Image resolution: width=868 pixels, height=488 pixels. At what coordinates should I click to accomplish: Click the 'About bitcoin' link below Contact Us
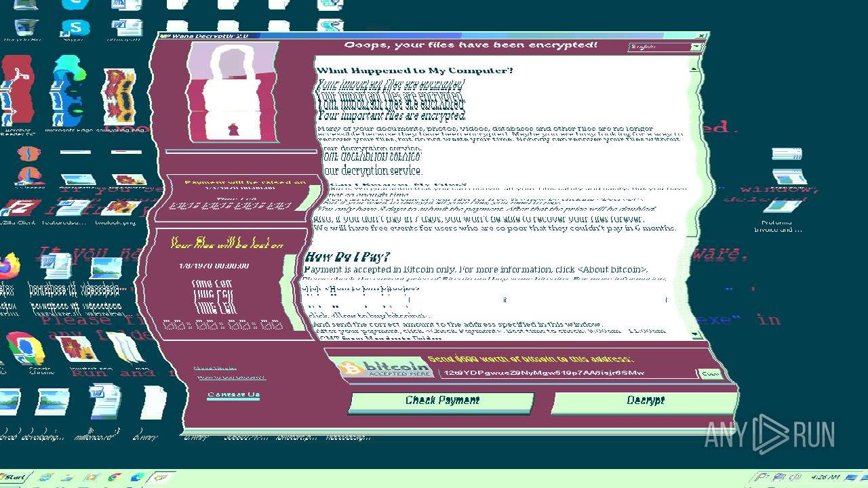(x=215, y=368)
